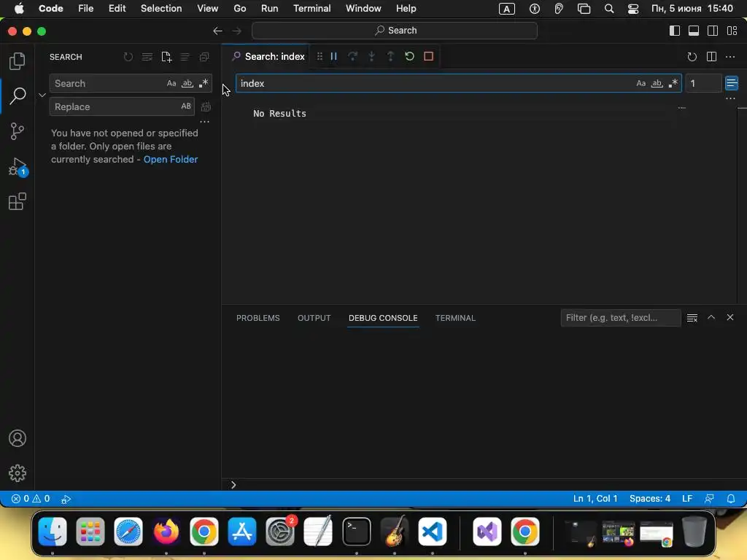Open new search editor from sidebar
The image size is (747, 560).
click(x=166, y=57)
